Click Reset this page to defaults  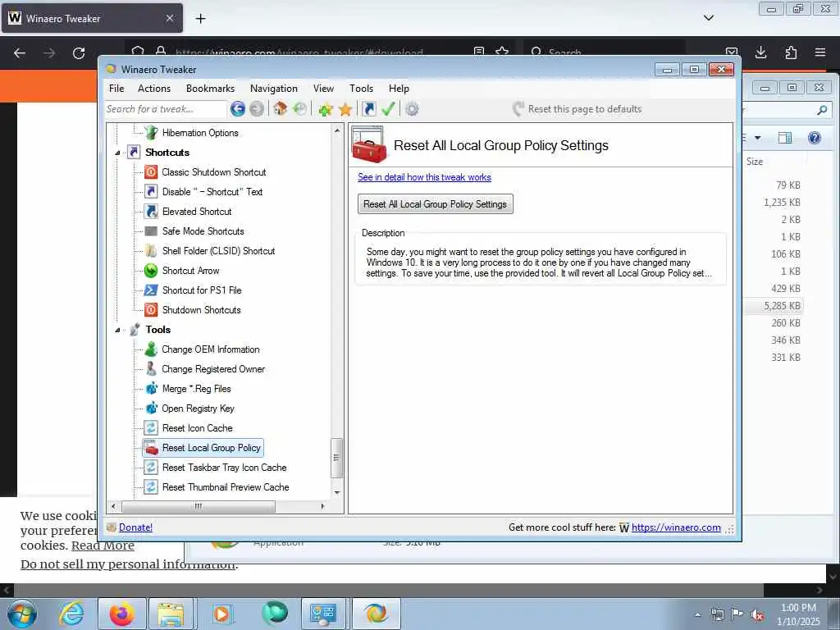pyautogui.click(x=577, y=109)
